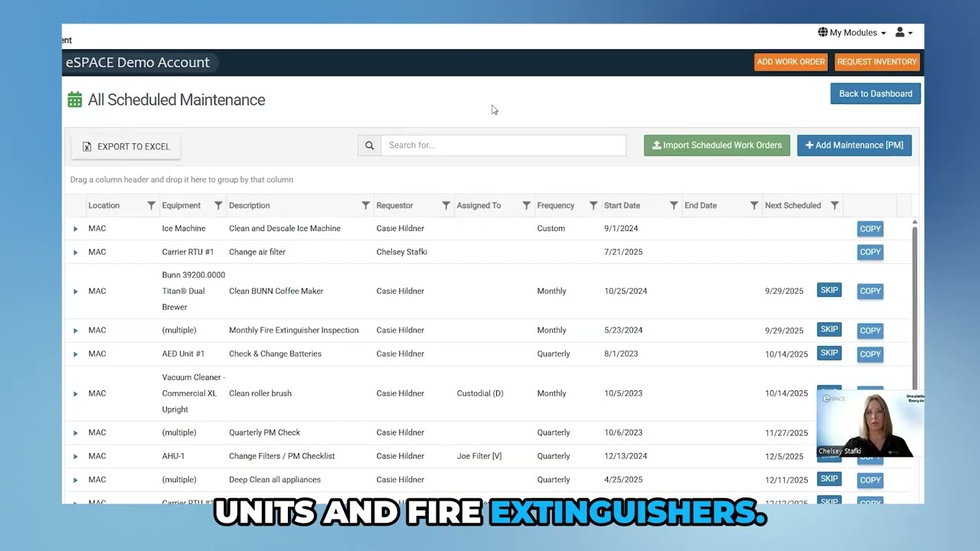Image resolution: width=980 pixels, height=551 pixels.
Task: Filter the Start Date column
Action: click(x=674, y=205)
